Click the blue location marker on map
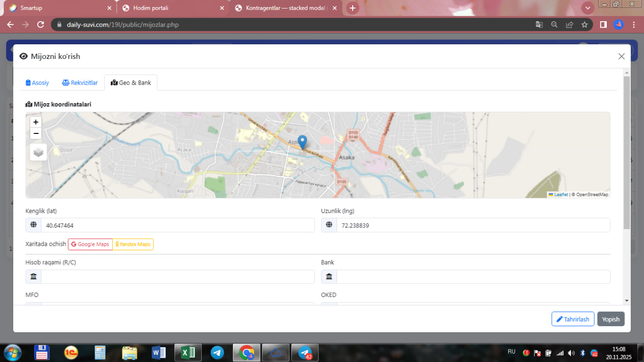The height and width of the screenshot is (362, 644). pos(302,141)
